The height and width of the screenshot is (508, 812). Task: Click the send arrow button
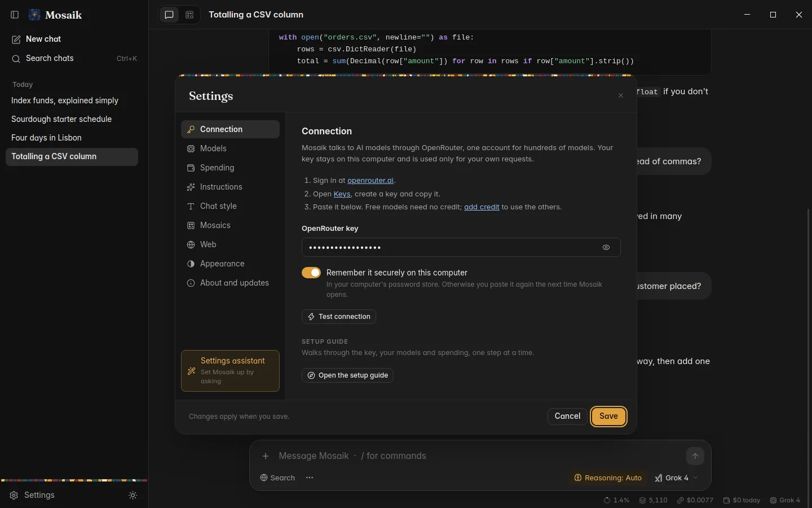pos(695,456)
